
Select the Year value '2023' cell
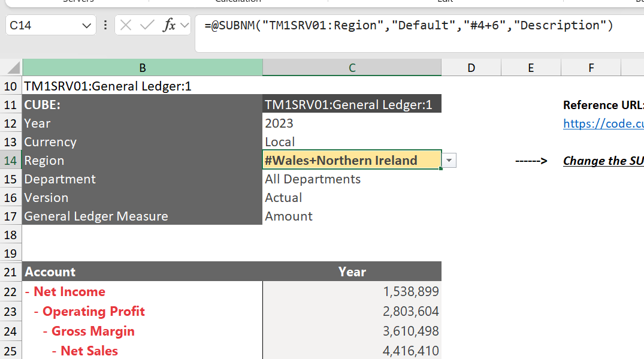tap(352, 123)
